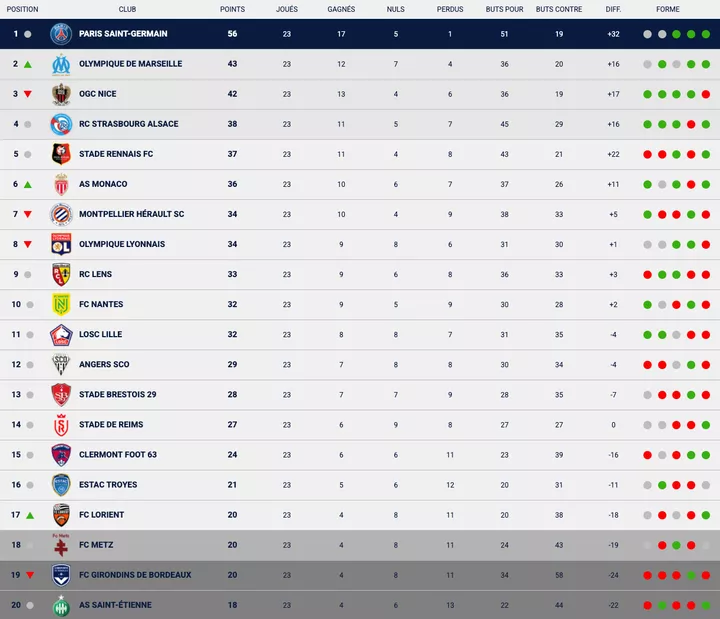Viewport: 720px width, 619px height.
Task: Click Marseille's green up position arrow
Action: pos(28,64)
